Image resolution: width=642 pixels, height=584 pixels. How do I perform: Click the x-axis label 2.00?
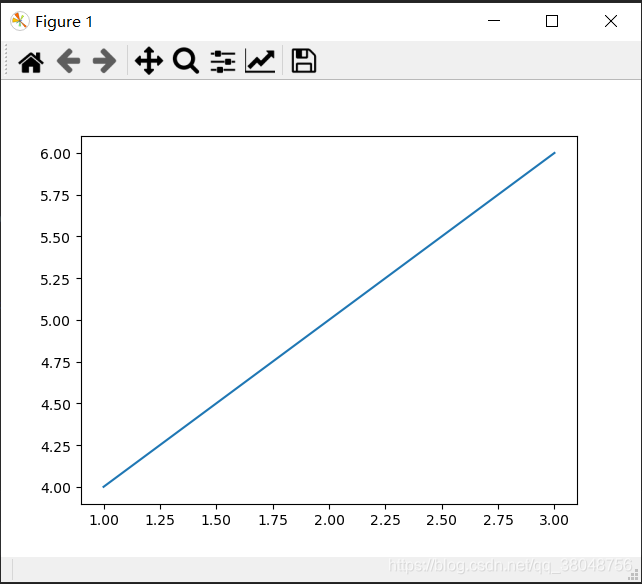click(329, 520)
